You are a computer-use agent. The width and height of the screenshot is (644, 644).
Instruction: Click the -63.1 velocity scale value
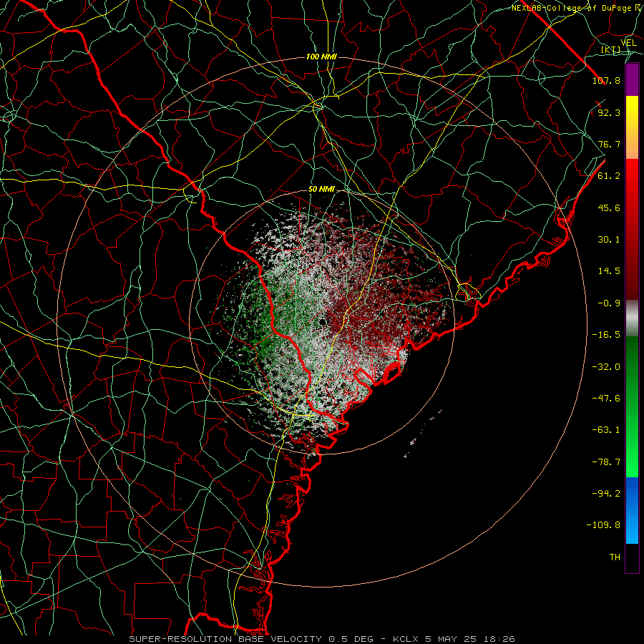(x=606, y=430)
